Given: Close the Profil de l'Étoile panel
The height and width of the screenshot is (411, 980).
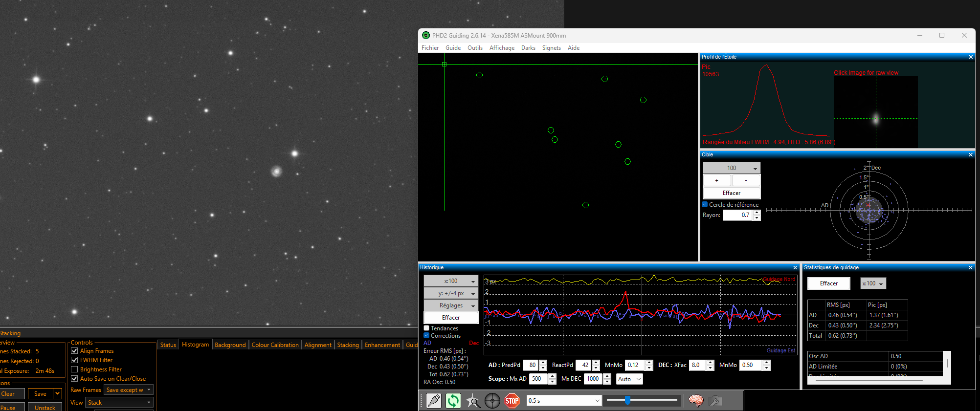Looking at the screenshot, I should [971, 57].
